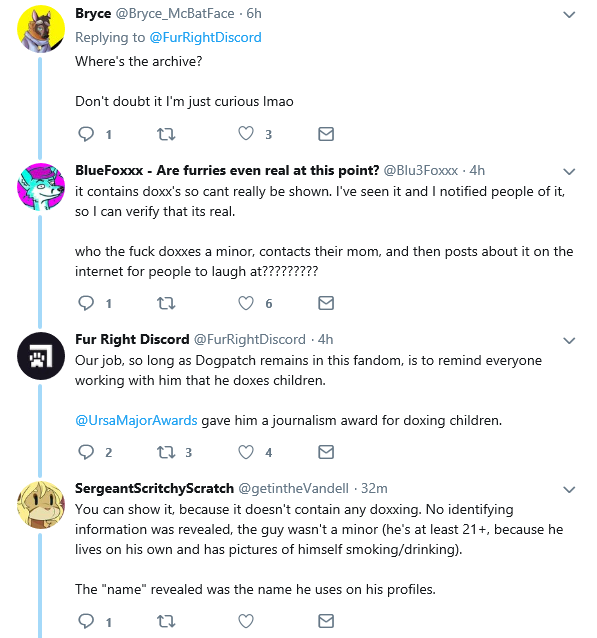Like SergeantScritchyScratch's tweet
This screenshot has width=597, height=638.
[x=246, y=621]
